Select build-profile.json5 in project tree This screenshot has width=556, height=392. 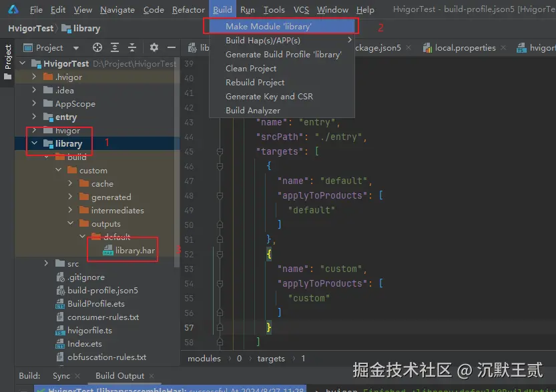[x=97, y=291]
